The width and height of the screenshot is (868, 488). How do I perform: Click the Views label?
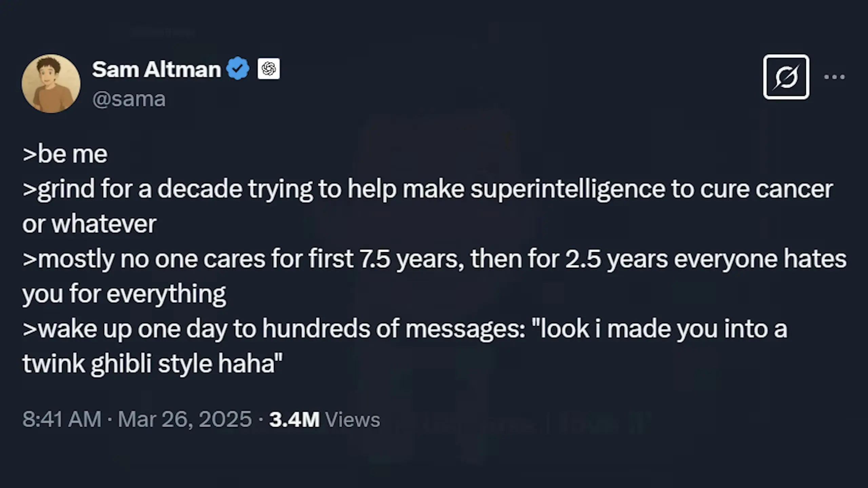click(353, 420)
